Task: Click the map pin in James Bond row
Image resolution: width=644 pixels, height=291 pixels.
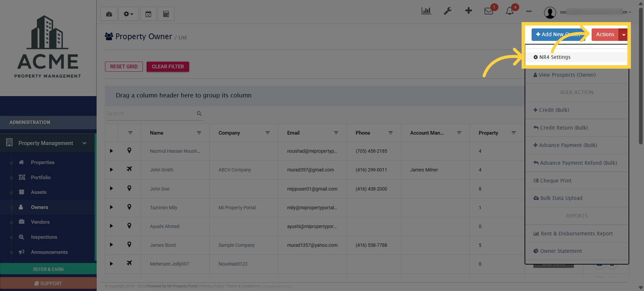Action: pyautogui.click(x=129, y=244)
